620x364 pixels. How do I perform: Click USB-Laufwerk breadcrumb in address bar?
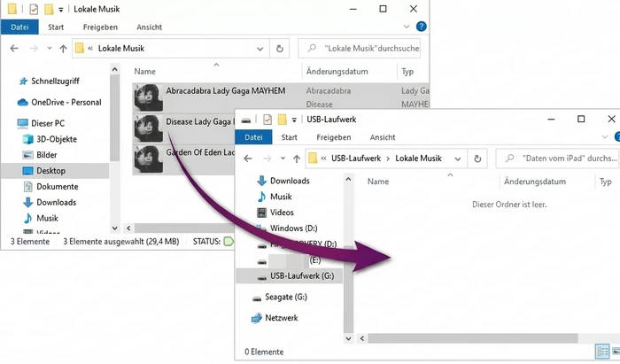point(356,159)
